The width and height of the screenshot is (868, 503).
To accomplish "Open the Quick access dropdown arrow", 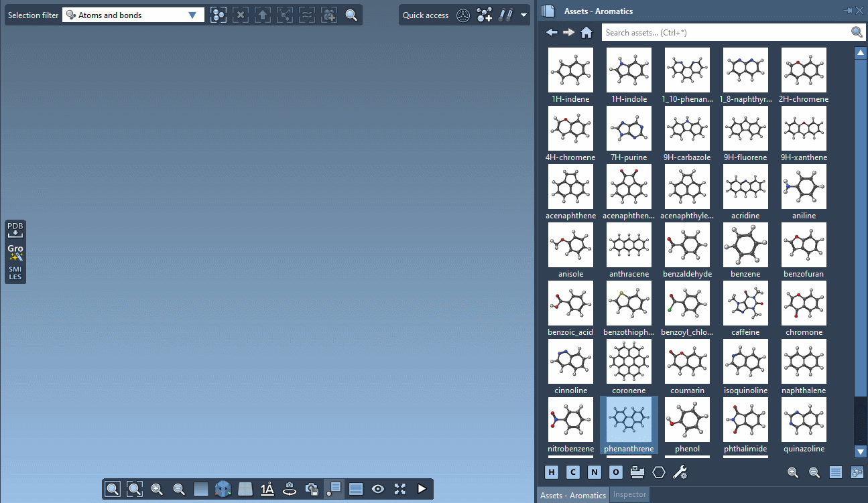I will click(x=523, y=15).
